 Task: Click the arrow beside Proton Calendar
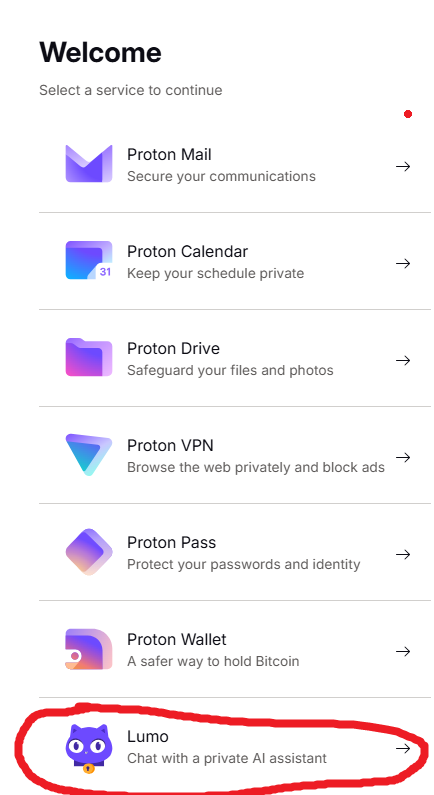(x=403, y=263)
